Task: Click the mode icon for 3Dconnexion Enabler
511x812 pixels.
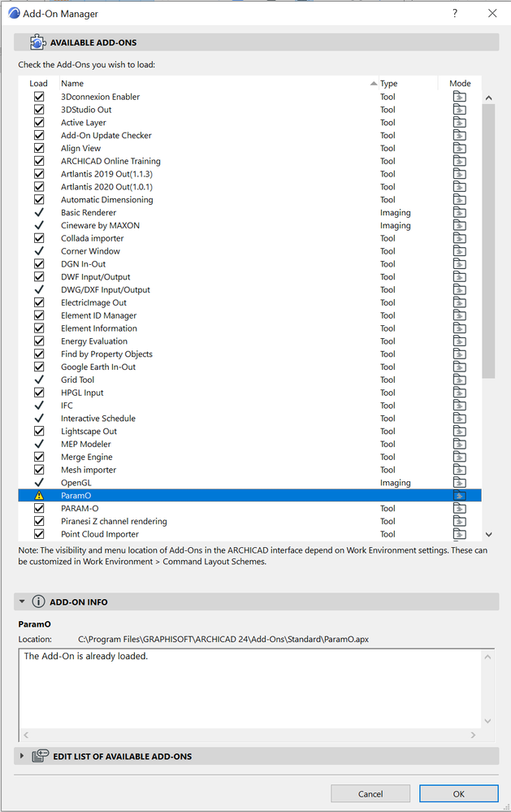Action: click(460, 97)
